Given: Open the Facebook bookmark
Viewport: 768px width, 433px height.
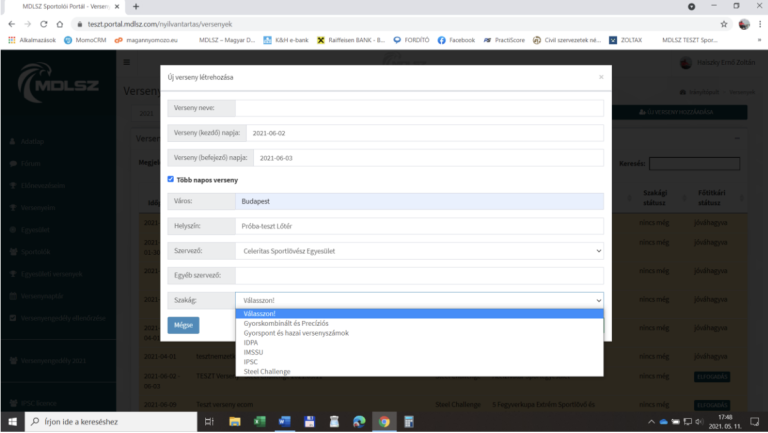Looking at the screenshot, I should (x=455, y=40).
